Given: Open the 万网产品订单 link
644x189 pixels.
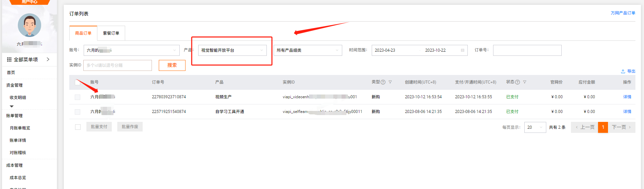Looking at the screenshot, I should 623,13.
